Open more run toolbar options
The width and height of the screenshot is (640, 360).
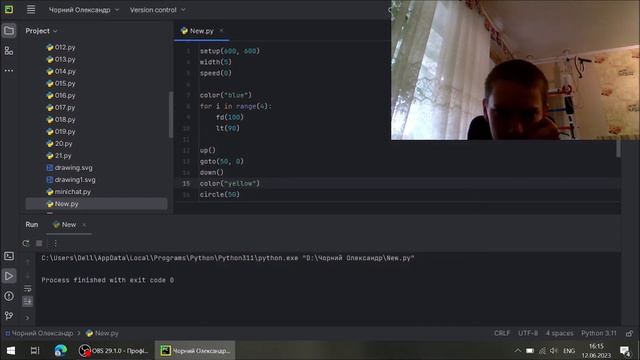56,243
